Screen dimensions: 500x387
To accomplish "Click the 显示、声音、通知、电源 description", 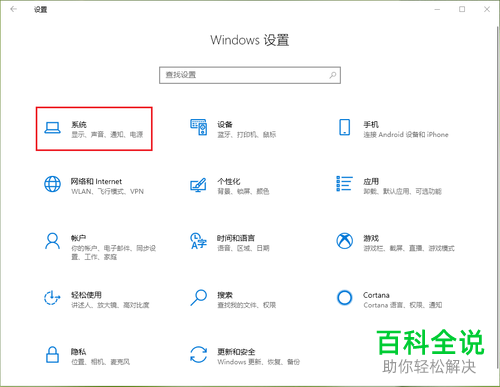I will 107,135.
